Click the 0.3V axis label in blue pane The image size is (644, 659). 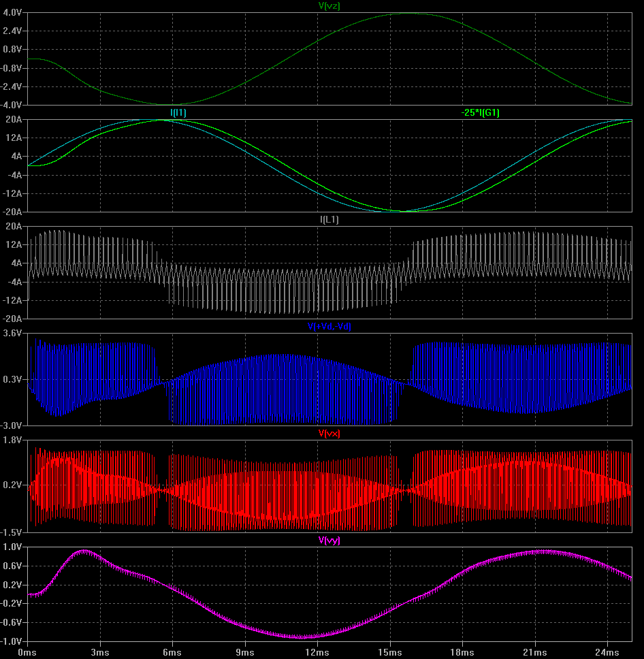click(12, 379)
